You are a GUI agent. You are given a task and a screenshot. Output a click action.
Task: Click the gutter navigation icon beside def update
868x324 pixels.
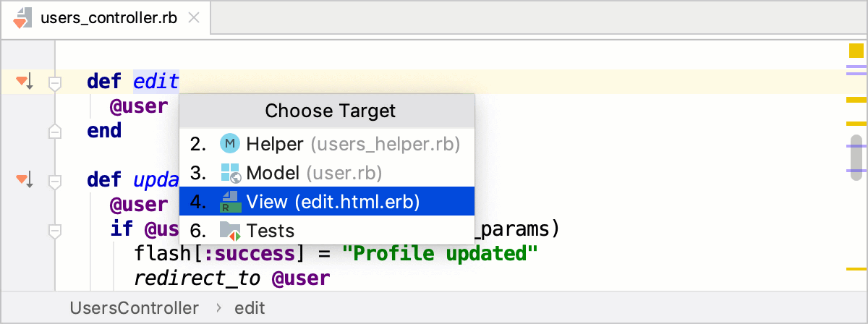[x=24, y=179]
